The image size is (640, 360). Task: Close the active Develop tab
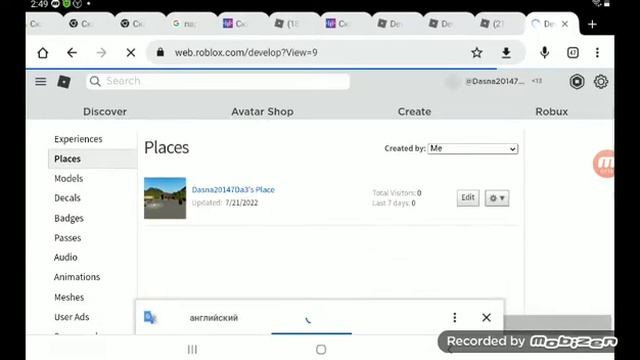tap(565, 24)
